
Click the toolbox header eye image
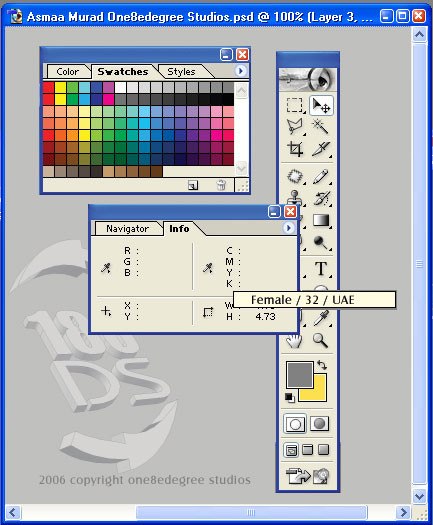click(307, 80)
